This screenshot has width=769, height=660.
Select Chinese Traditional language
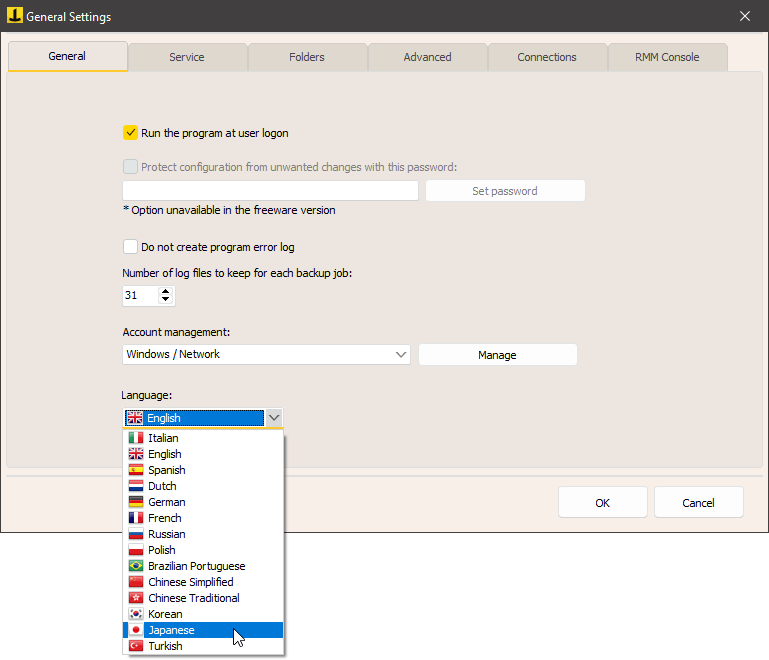[x=203, y=598]
